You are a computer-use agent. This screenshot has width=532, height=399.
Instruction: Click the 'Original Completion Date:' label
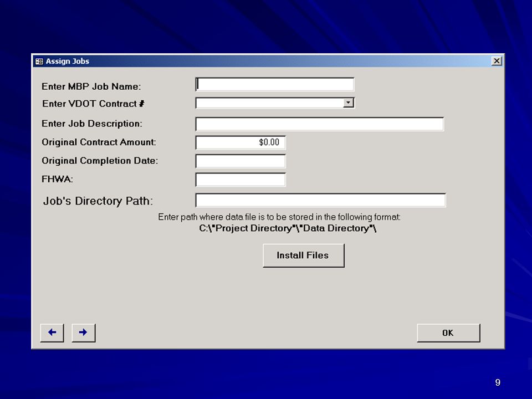(100, 161)
